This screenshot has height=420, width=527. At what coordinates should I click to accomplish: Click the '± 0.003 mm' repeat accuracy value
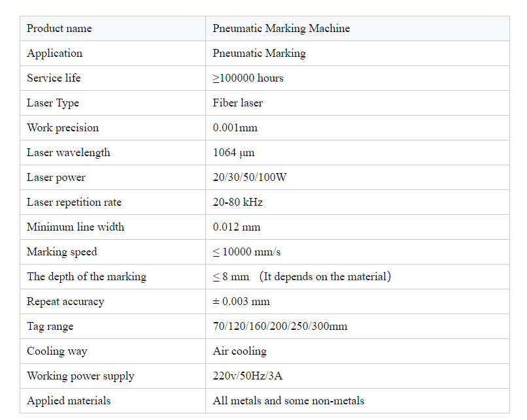pos(241,302)
